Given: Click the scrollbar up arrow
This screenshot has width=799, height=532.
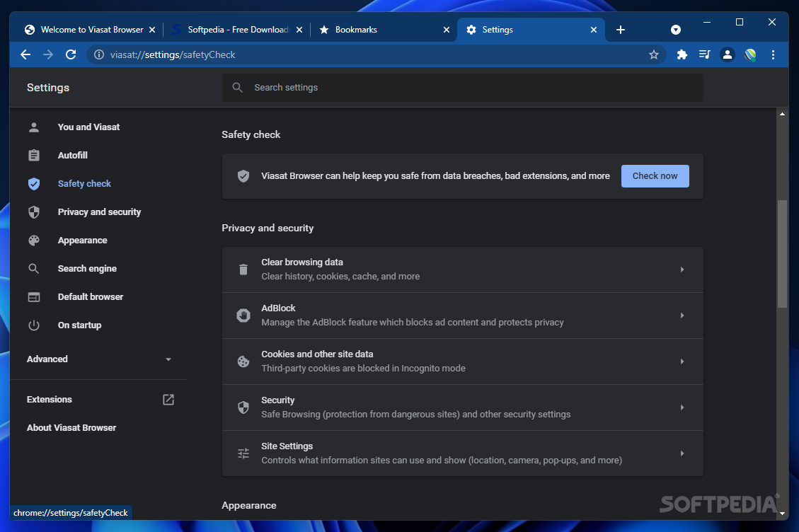Looking at the screenshot, I should click(782, 114).
